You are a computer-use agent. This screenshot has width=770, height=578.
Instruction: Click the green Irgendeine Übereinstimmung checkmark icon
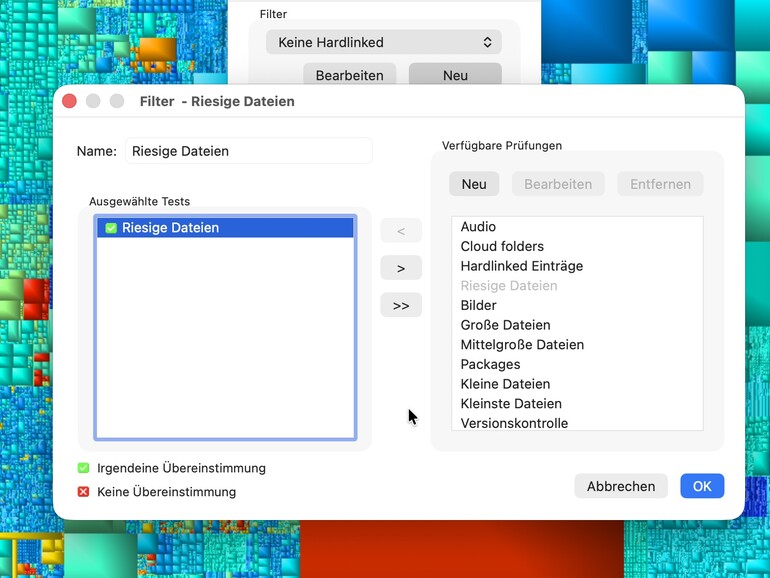click(x=83, y=468)
